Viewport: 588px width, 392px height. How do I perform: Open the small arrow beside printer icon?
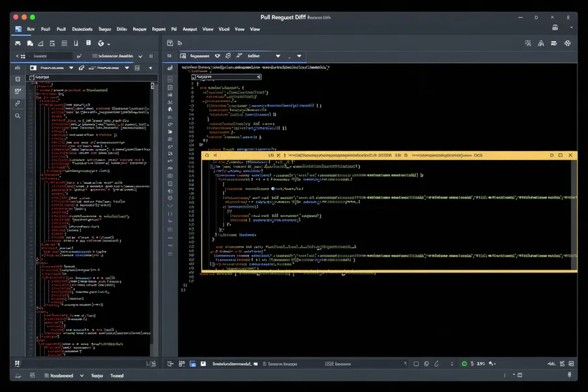click(x=571, y=27)
